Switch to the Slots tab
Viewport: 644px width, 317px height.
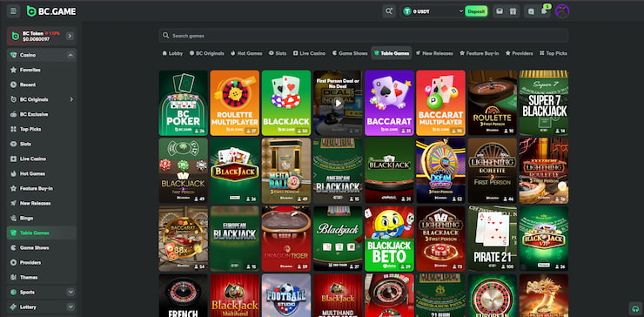point(278,53)
